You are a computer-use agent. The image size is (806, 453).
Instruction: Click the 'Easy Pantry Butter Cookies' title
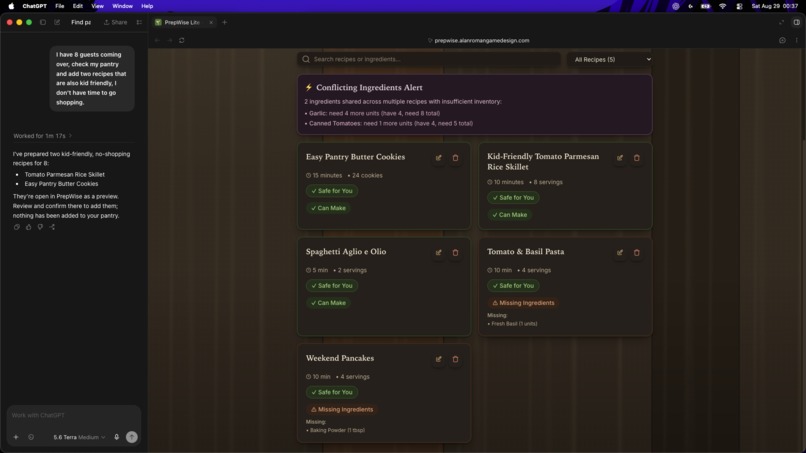point(355,157)
